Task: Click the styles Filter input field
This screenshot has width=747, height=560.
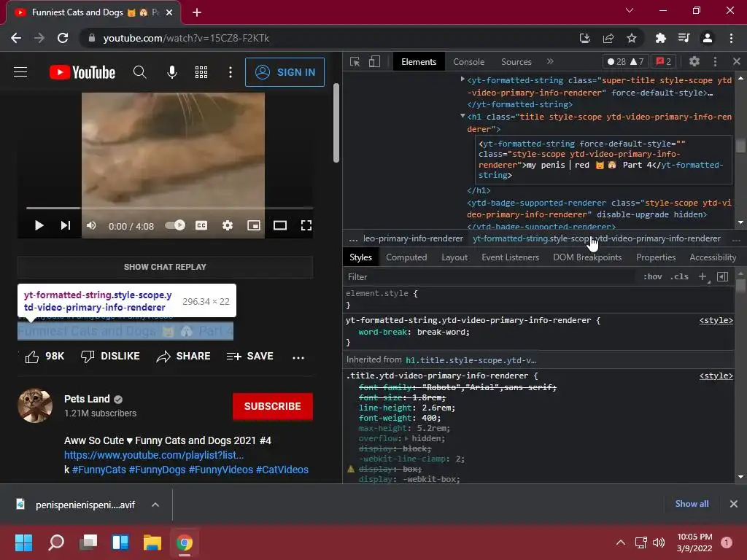Action: tap(491, 276)
